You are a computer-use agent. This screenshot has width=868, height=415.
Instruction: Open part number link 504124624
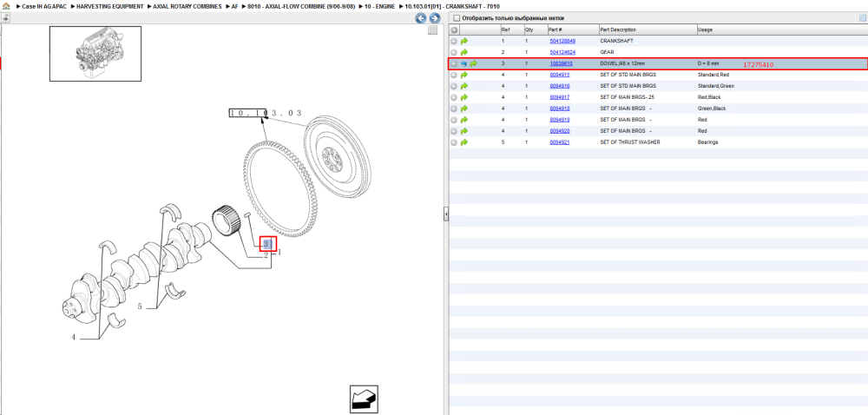pyautogui.click(x=562, y=52)
